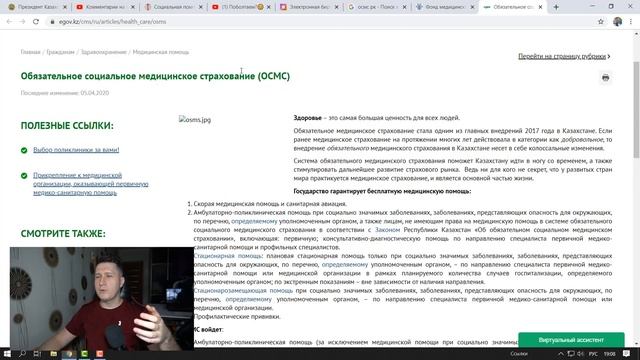Click the Chrome icon on the taskbar

click(69, 353)
